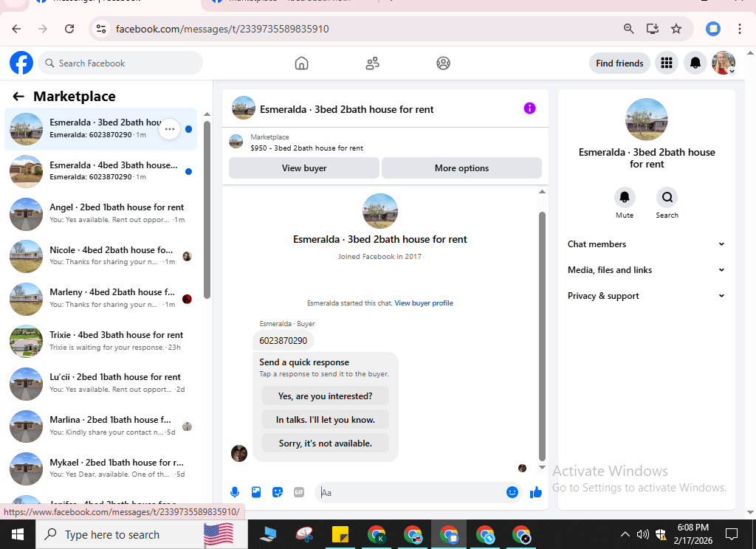The width and height of the screenshot is (756, 549).
Task: View site information icon in address bar
Action: point(101,29)
